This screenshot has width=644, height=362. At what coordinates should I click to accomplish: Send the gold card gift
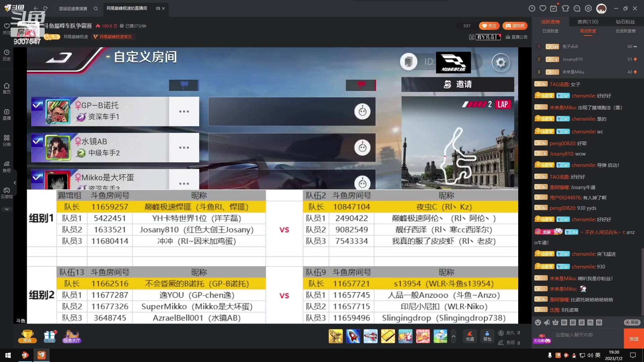click(388, 336)
